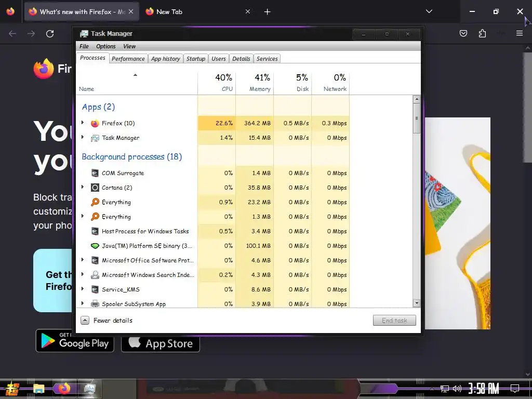Sort by the Network column header
This screenshot has width=532, height=399.
[331, 83]
